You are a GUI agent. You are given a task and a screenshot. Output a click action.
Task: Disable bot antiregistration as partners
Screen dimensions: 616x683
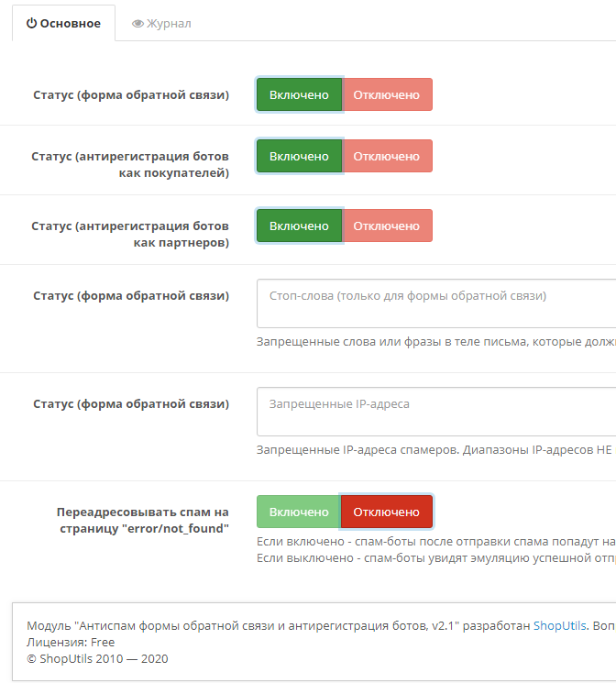[x=386, y=226]
